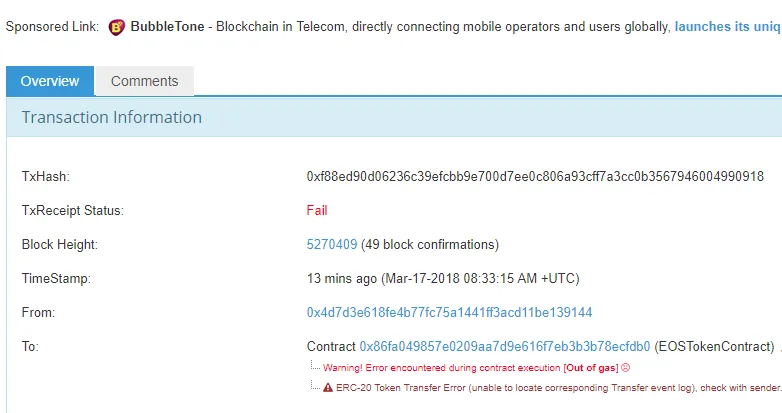Click the TxReceipt Status label
The width and height of the screenshot is (782, 413).
[72, 210]
